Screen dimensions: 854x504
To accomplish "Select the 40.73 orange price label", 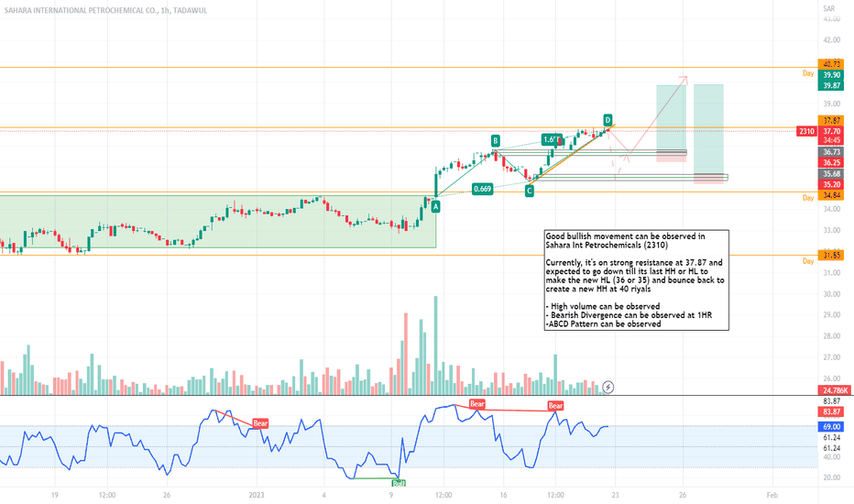I will [831, 64].
